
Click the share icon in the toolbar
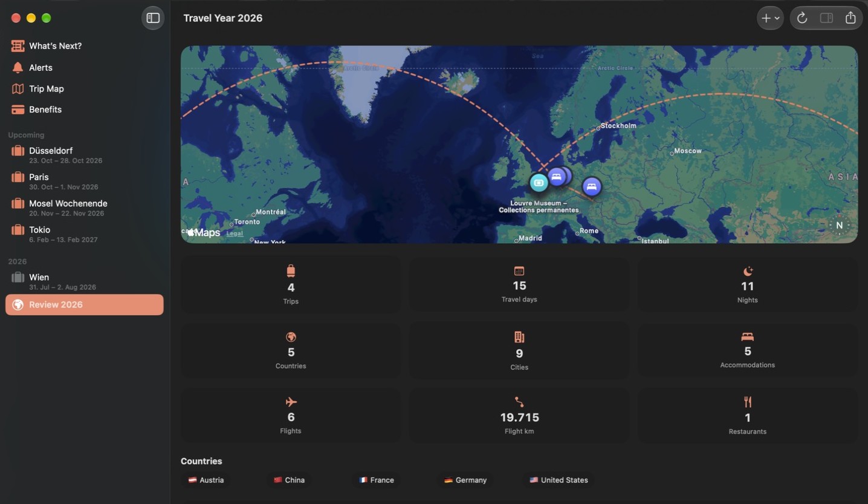pos(850,18)
